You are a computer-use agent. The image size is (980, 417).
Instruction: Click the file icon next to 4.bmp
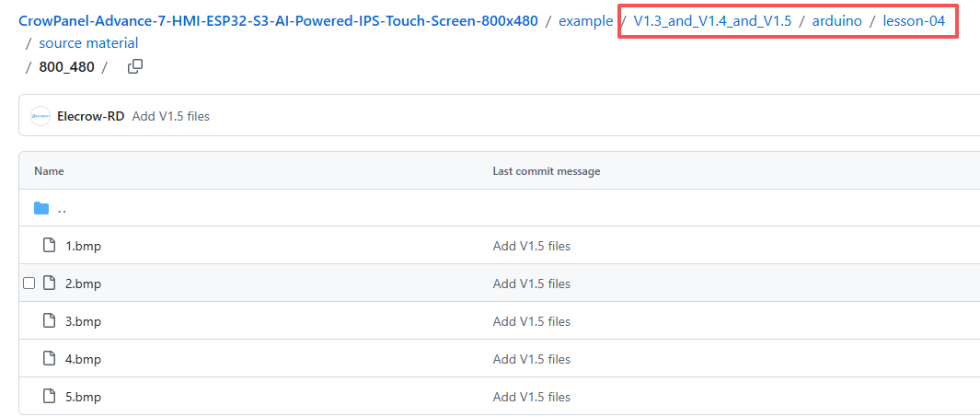[x=49, y=358]
